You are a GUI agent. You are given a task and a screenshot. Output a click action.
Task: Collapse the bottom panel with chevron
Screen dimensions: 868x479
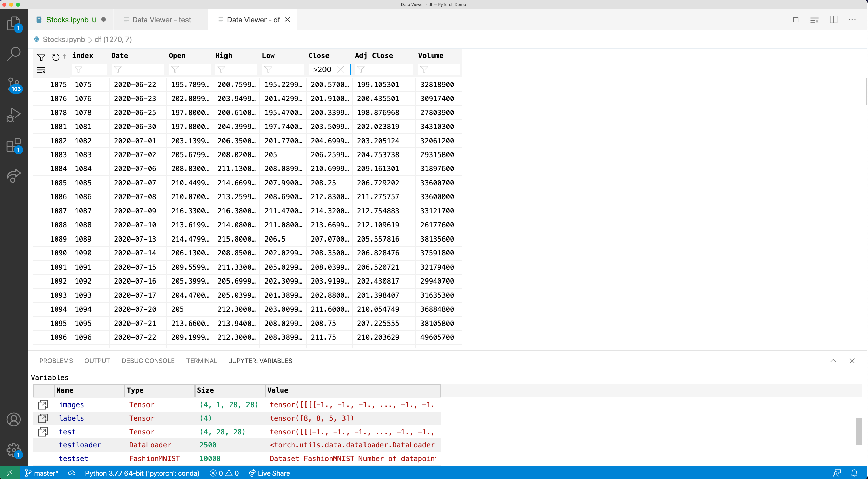833,361
